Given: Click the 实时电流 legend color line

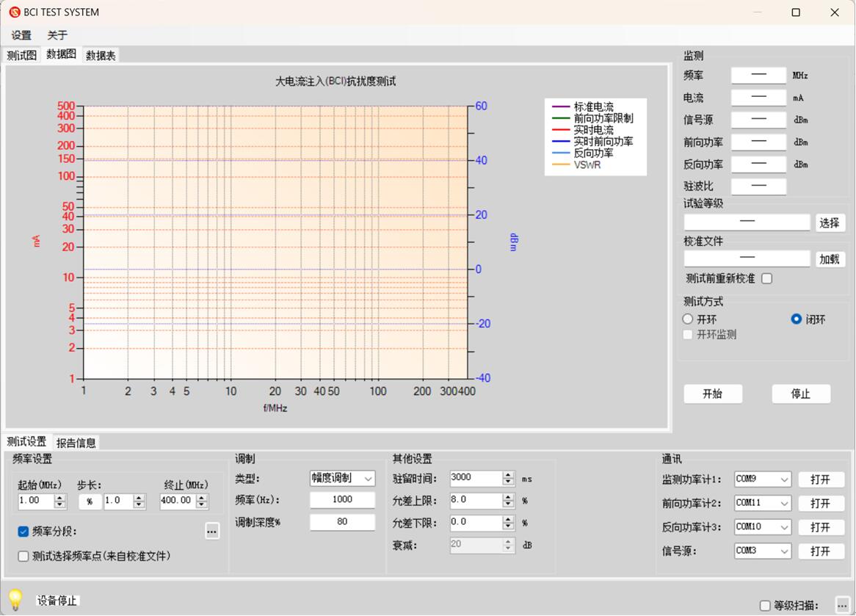Looking at the screenshot, I should tap(561, 130).
